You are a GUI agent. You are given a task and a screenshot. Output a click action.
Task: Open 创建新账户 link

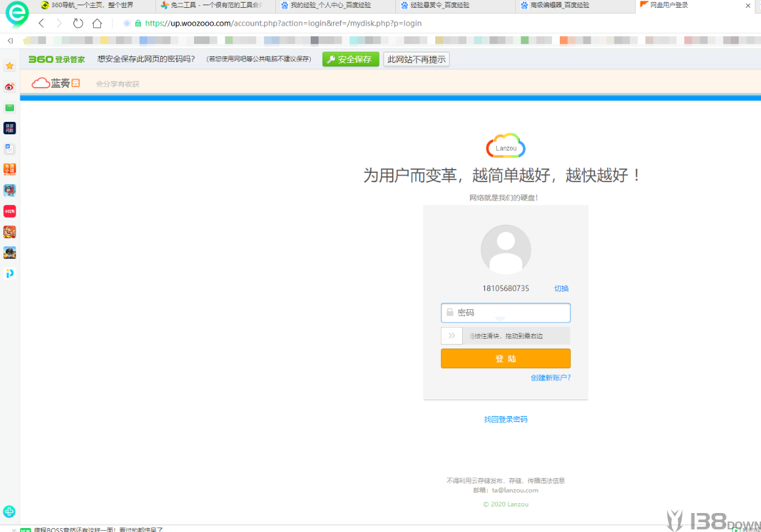click(551, 377)
